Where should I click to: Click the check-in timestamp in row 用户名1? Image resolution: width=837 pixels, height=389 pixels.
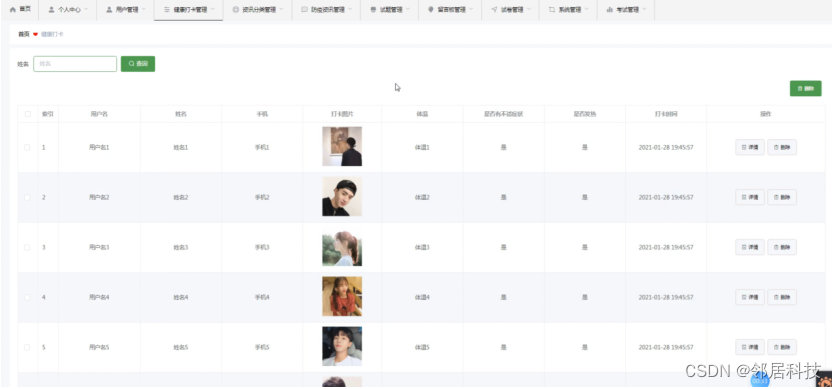(x=666, y=147)
